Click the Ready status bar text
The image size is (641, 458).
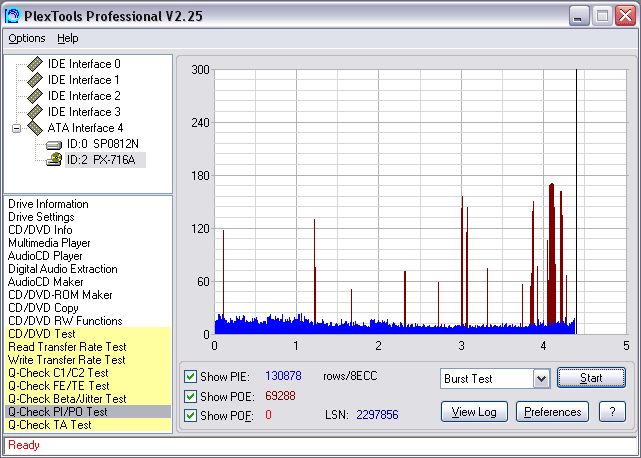(x=24, y=445)
